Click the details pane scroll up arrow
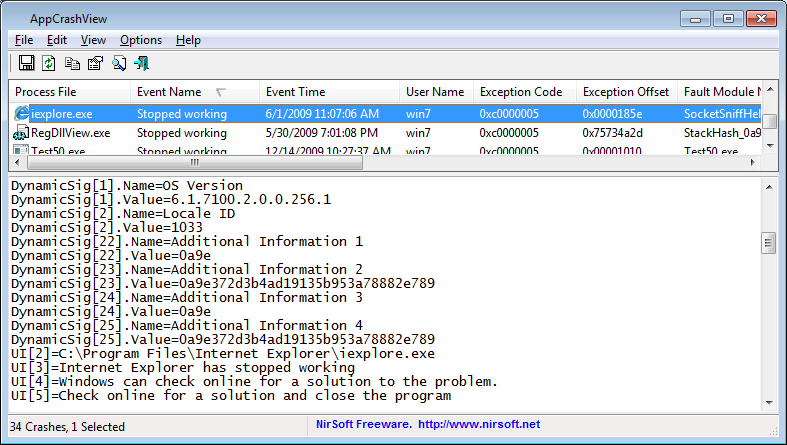The width and height of the screenshot is (787, 445). pos(769,187)
